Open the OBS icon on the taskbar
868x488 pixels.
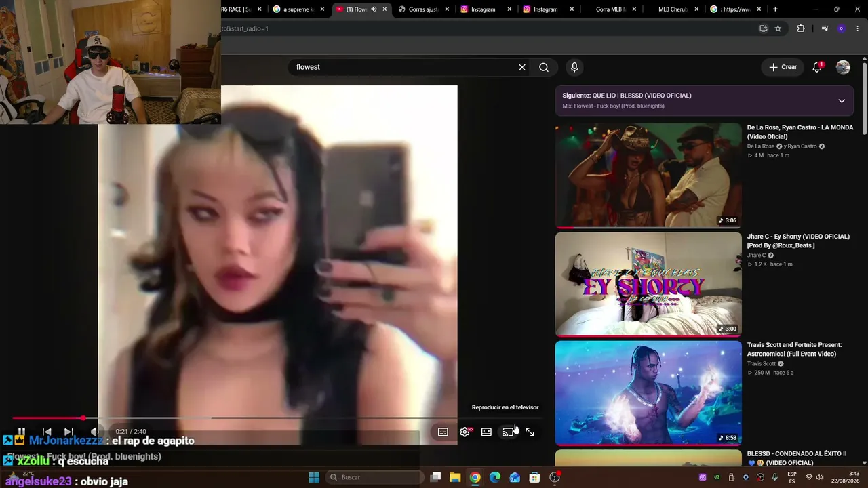pos(555,477)
